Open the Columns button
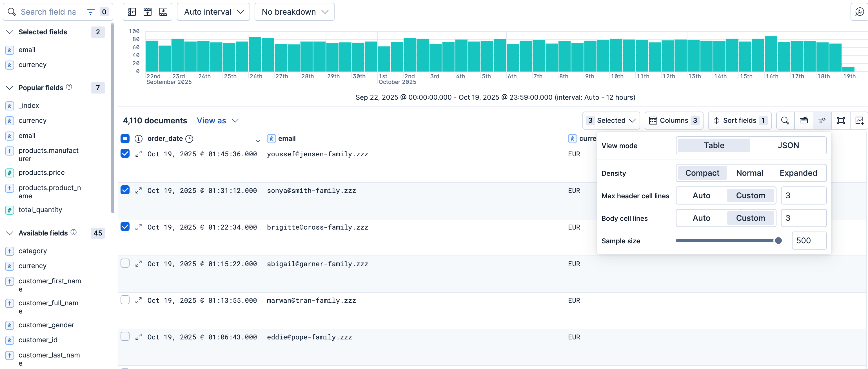868x369 pixels. click(674, 121)
